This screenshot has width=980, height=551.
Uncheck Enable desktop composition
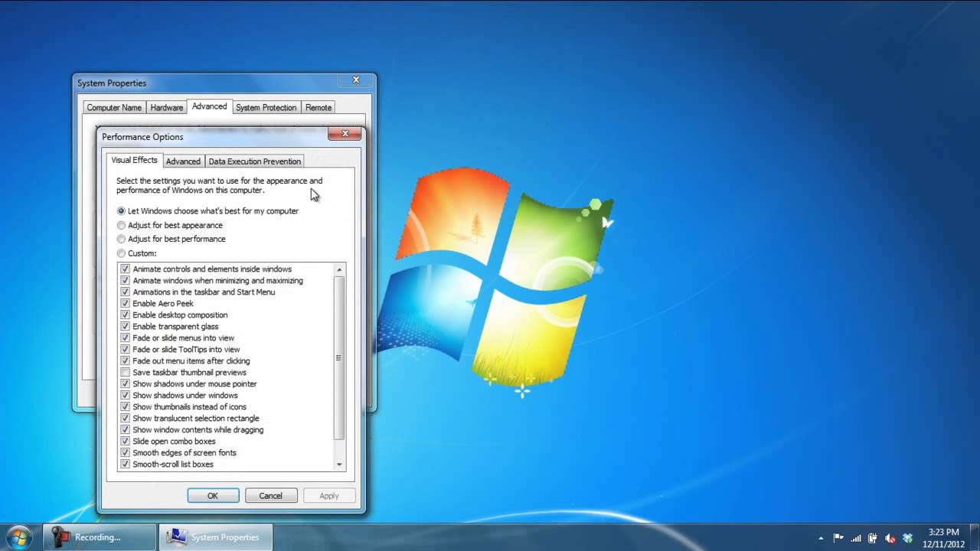(126, 315)
